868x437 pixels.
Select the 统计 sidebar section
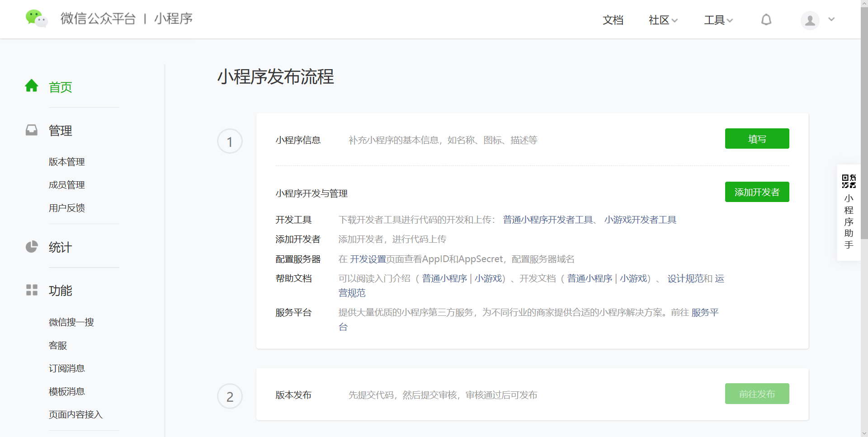click(60, 247)
